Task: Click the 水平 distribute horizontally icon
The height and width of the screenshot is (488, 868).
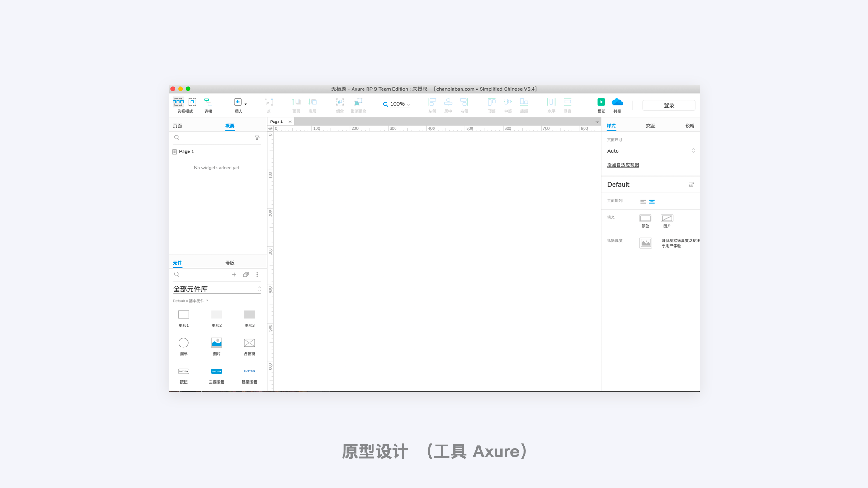Action: [552, 102]
